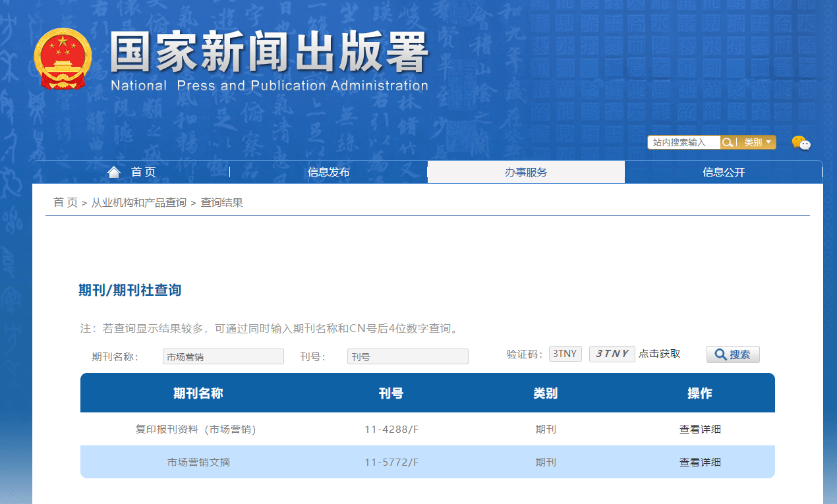Click the home house icon
Screen dimensions: 837x504
114,172
